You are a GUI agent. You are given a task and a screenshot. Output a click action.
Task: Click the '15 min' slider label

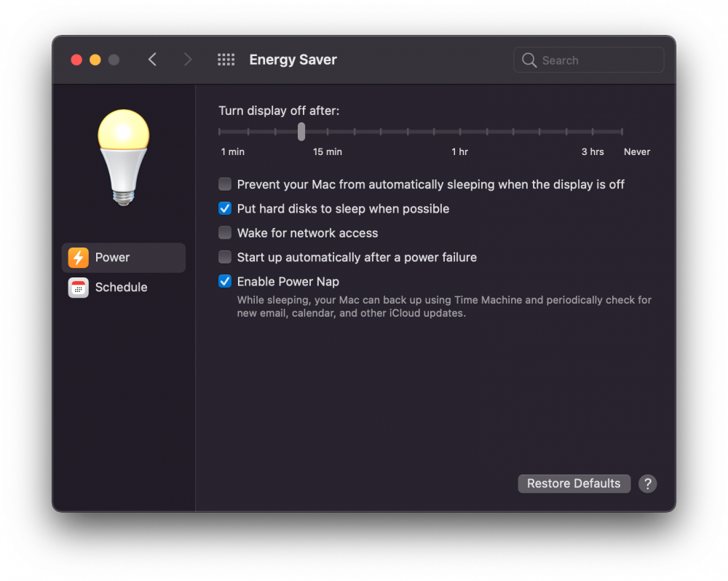tap(328, 152)
